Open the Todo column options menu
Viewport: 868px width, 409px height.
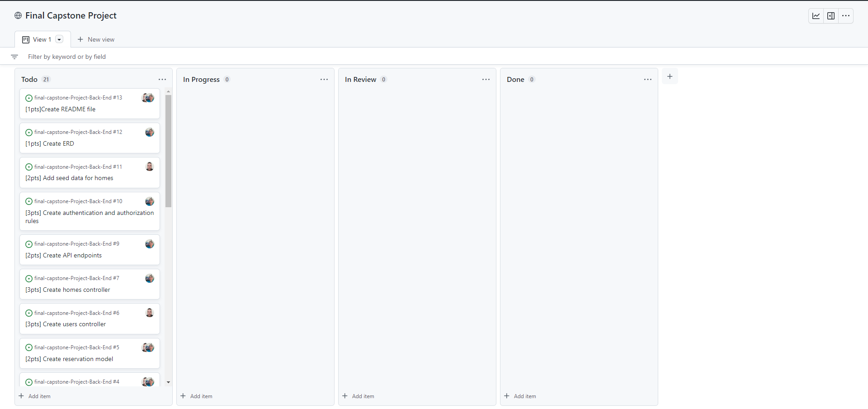(162, 79)
